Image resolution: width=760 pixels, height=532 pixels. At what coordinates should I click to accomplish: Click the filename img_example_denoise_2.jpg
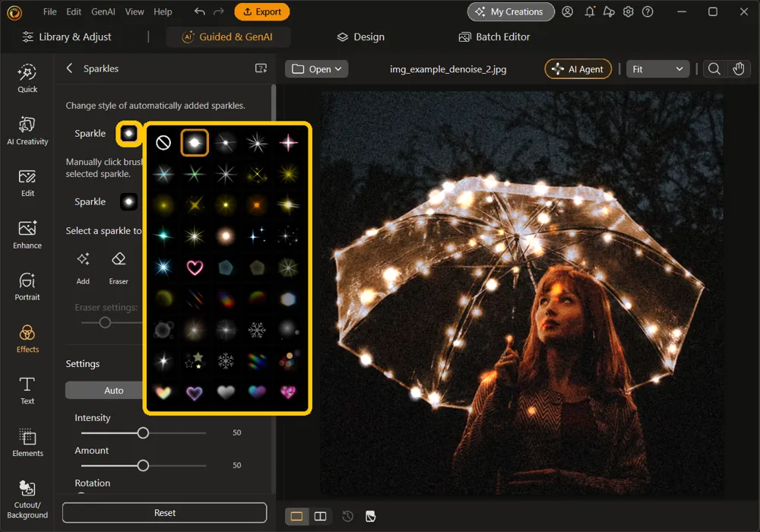click(448, 69)
